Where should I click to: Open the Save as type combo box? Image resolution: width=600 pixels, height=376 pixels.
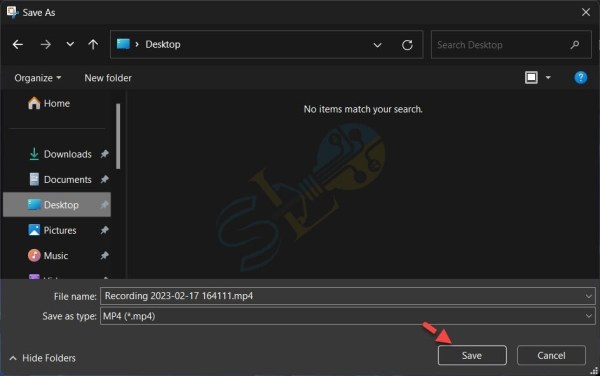[x=347, y=316]
